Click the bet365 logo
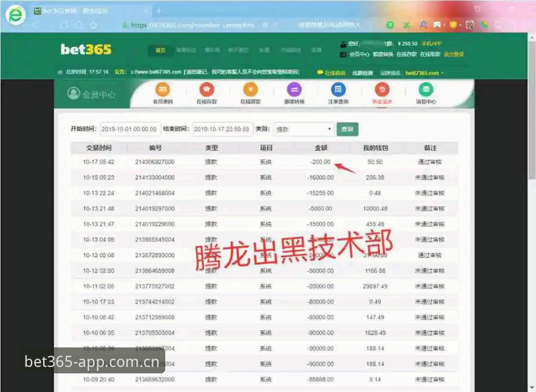The width and height of the screenshot is (536, 392). (86, 49)
